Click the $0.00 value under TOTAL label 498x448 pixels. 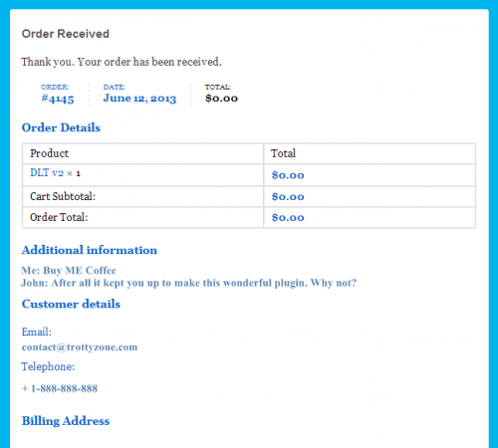coord(221,99)
